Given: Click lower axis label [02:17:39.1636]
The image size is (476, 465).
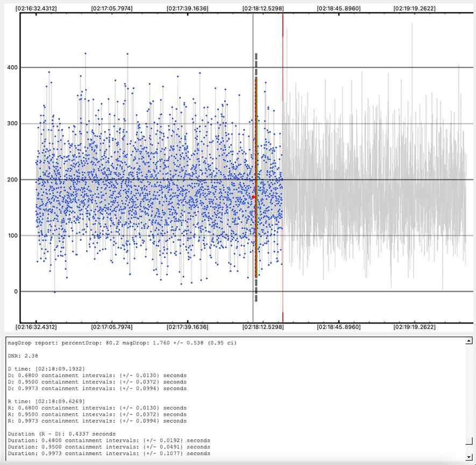Looking at the screenshot, I should coord(188,327).
